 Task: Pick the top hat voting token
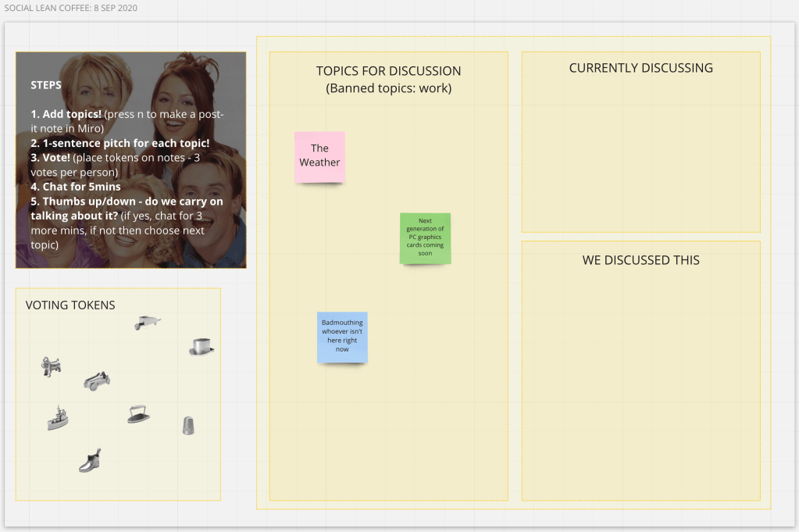coord(202,347)
